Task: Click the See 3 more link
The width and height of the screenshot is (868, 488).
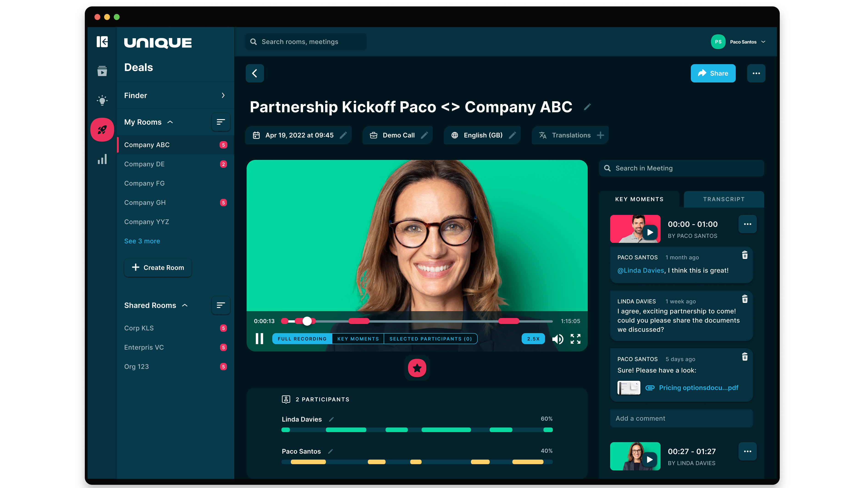Action: [x=142, y=241]
